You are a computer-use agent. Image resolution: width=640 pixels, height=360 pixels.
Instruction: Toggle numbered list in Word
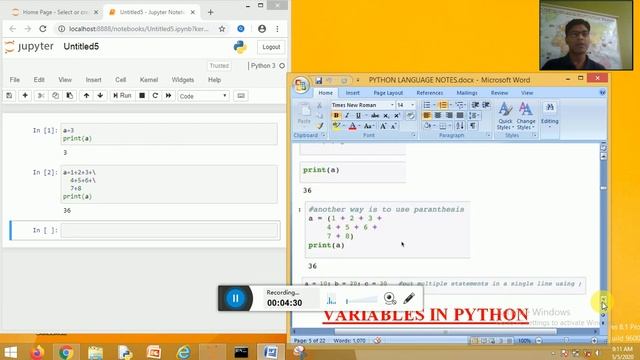click(443, 105)
